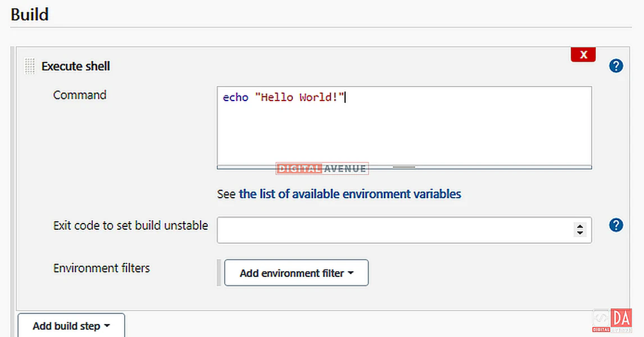Grab the Execute shell drag handle

(30, 66)
